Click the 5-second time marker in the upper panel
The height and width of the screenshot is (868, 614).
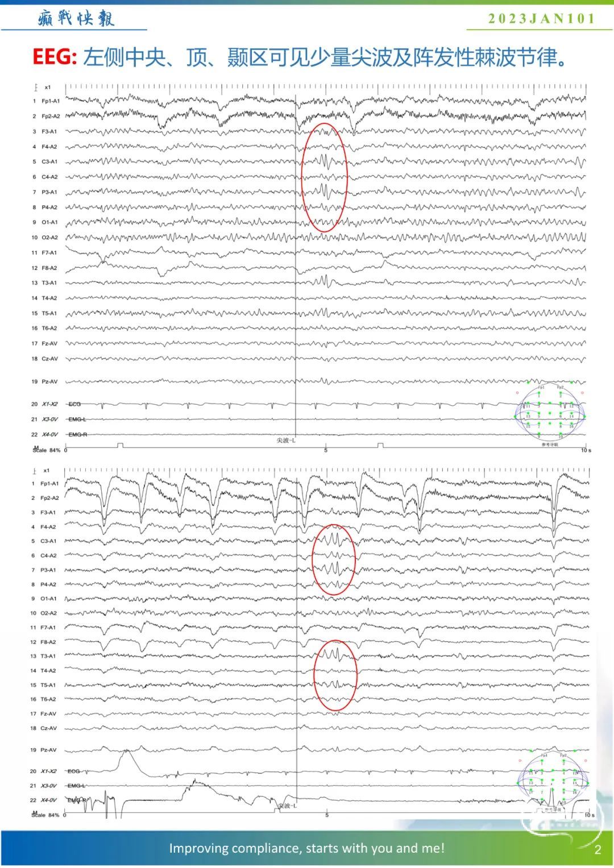pyautogui.click(x=326, y=450)
